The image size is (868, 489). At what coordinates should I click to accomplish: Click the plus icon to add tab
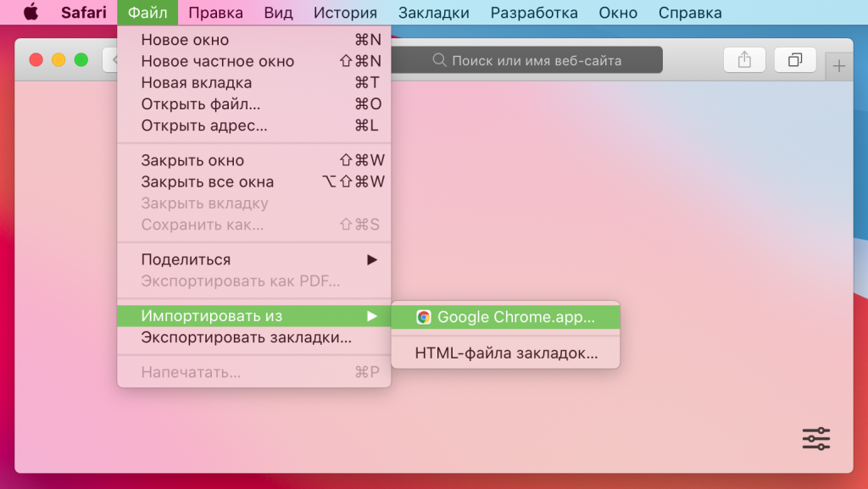(839, 67)
